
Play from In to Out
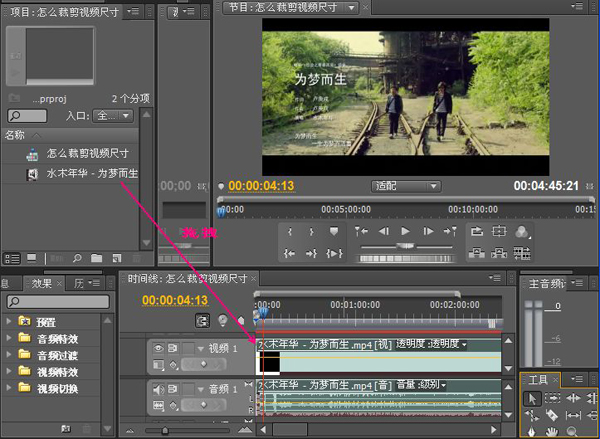[x=334, y=253]
